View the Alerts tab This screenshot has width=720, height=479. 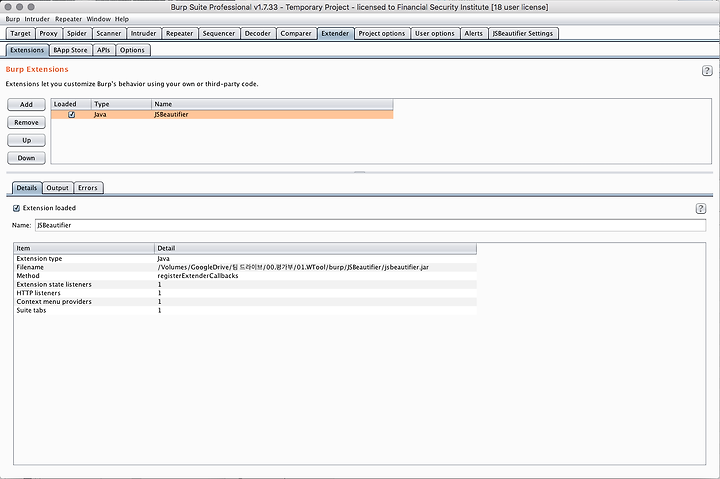point(473,34)
